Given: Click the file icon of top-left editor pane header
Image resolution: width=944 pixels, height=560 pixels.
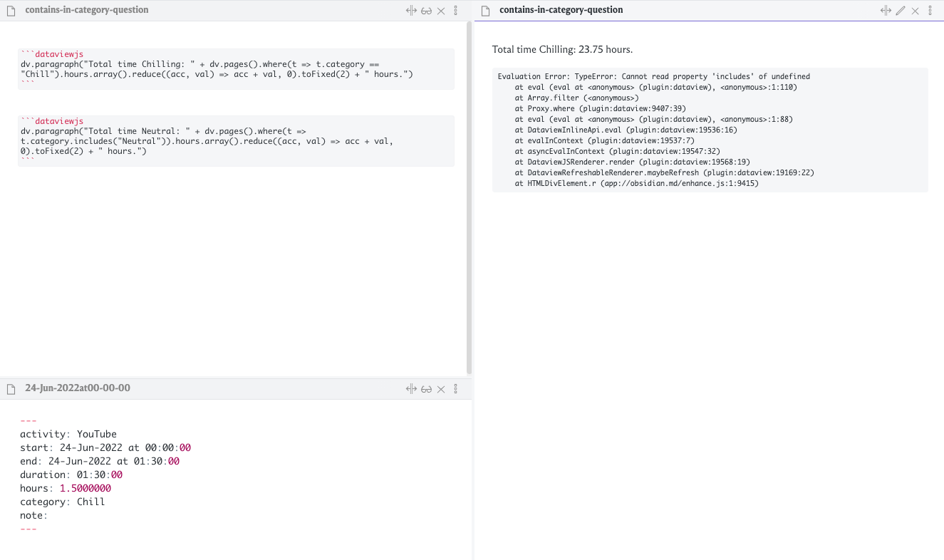Looking at the screenshot, I should click(11, 11).
